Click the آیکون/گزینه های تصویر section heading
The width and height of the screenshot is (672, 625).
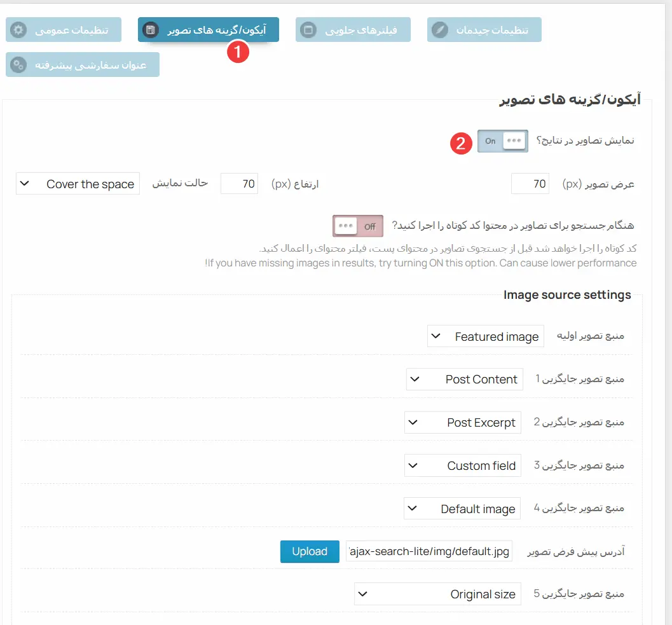(x=570, y=99)
